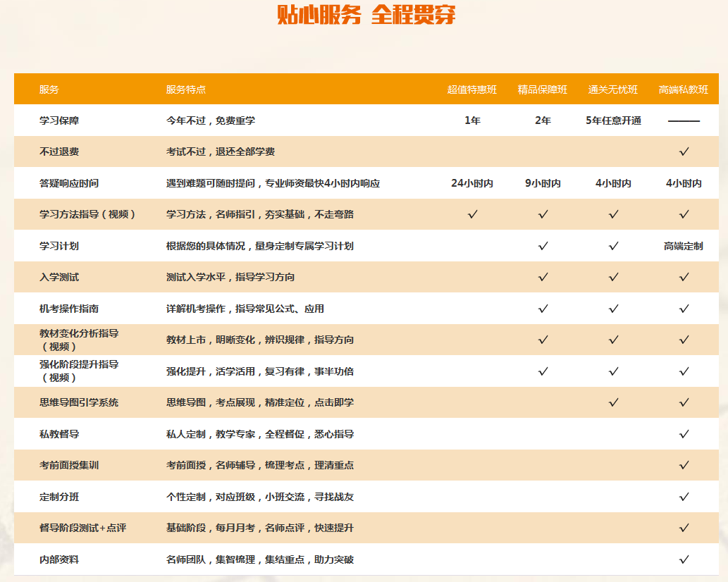Image resolution: width=728 pixels, height=582 pixels.
Task: Click the 答疑响应时间 row label
Action: click(x=69, y=183)
